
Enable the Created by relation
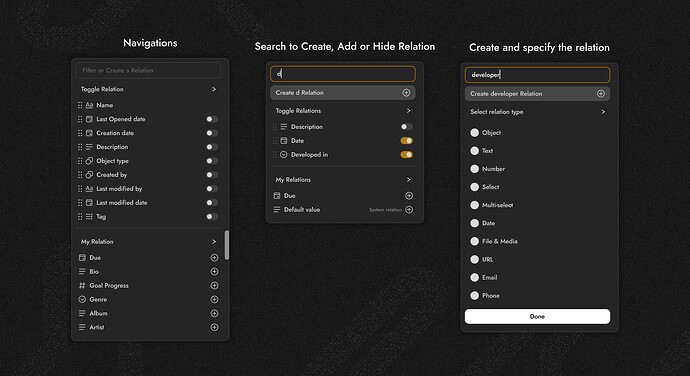click(212, 175)
